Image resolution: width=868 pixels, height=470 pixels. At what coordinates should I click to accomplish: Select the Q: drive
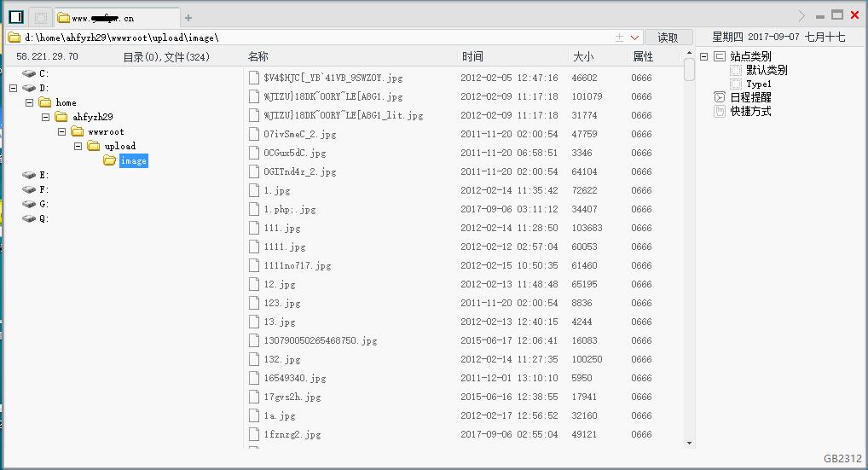pos(36,218)
